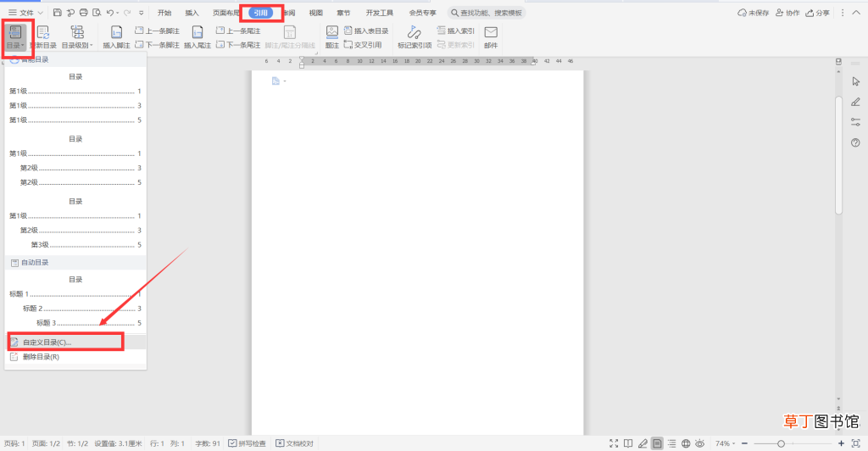The width and height of the screenshot is (868, 451).
Task: Collapse the ribbon with the chevron arrow
Action: click(856, 13)
